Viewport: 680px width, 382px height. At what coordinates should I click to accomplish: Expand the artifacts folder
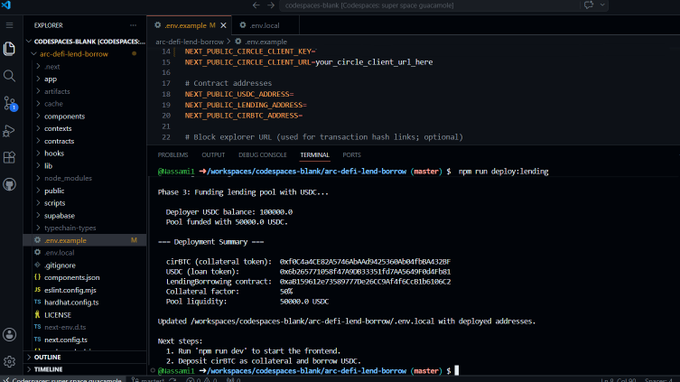tap(85, 91)
